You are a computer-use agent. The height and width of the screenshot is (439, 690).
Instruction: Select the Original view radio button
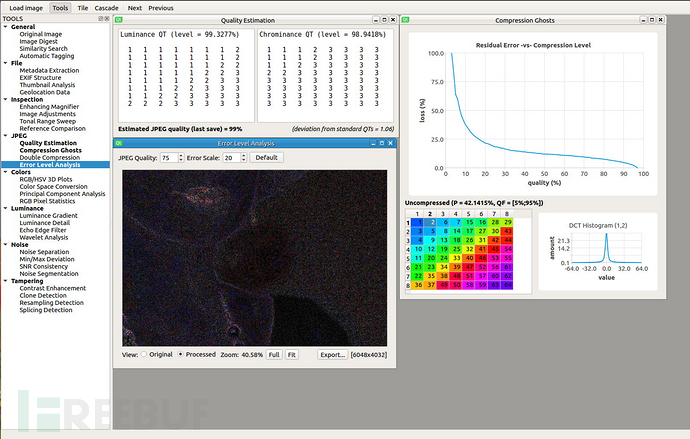(x=144, y=354)
